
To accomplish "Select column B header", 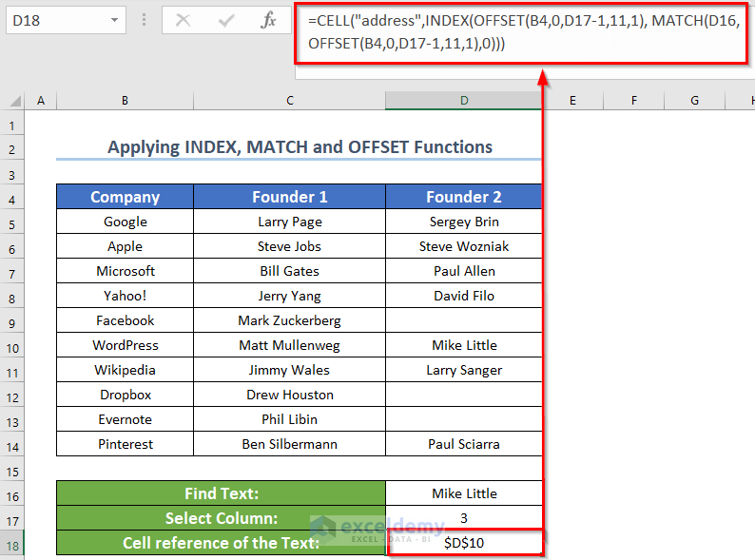I will [125, 101].
